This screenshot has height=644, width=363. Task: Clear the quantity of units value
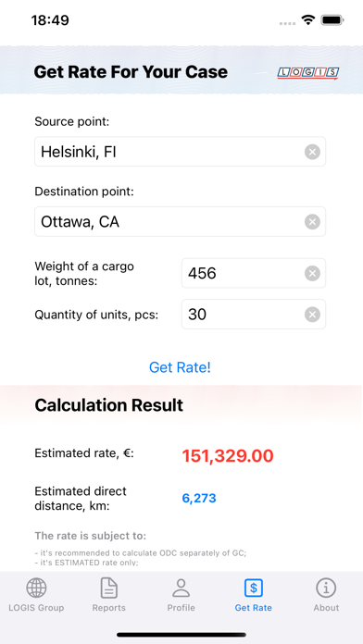[312, 315]
